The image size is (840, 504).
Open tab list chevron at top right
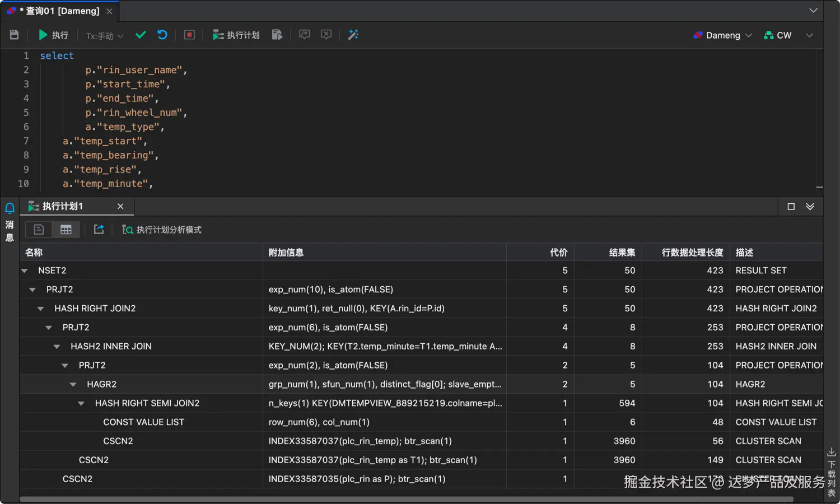pos(813,11)
